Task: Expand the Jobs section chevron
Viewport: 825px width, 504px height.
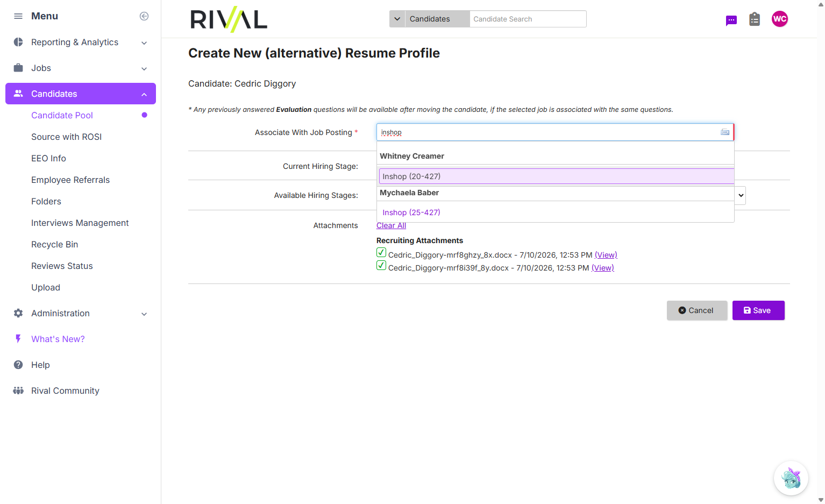Action: 144,68
